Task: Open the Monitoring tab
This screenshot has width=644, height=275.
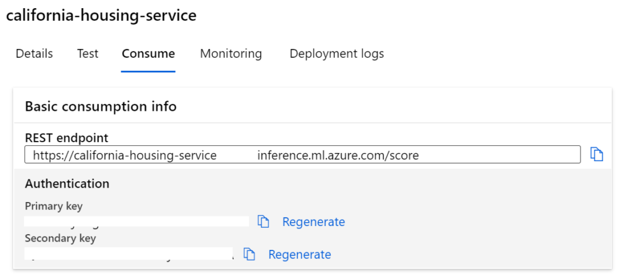Action: (231, 54)
